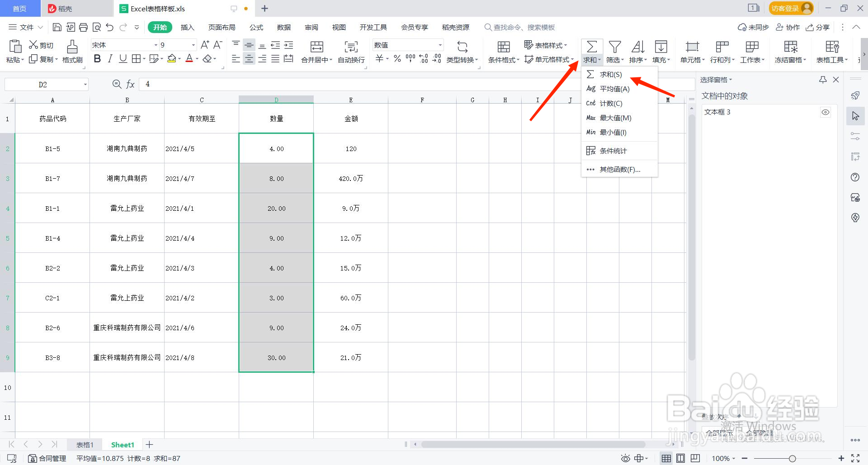Screen dimensions: 868x465
Task: Expand the 文件 menu dropdown arrow
Action: (x=40, y=28)
